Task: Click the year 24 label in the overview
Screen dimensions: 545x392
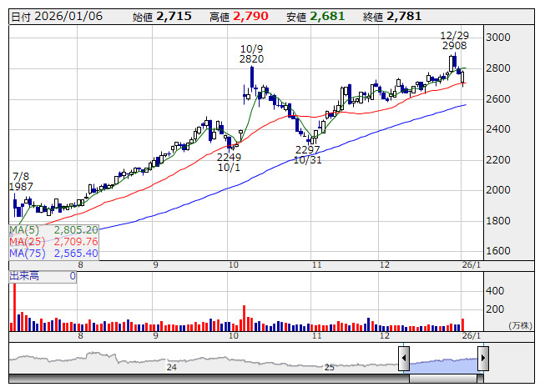Action: point(171,367)
